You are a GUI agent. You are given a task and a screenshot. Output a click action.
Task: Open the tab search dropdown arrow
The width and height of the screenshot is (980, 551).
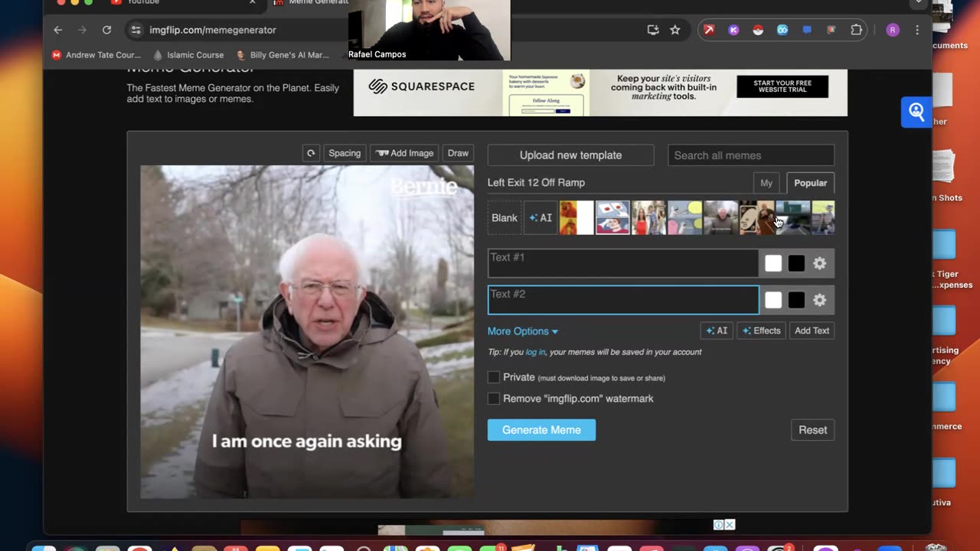[x=918, y=3]
